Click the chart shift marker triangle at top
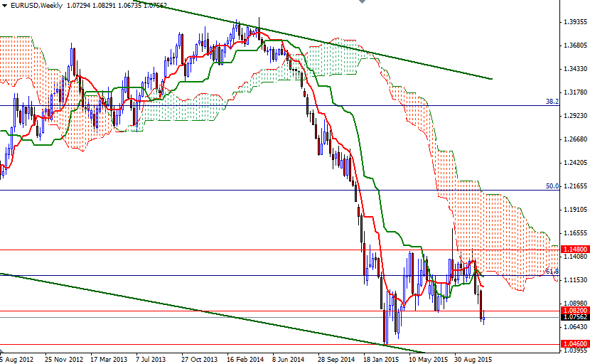 (x=362, y=1)
